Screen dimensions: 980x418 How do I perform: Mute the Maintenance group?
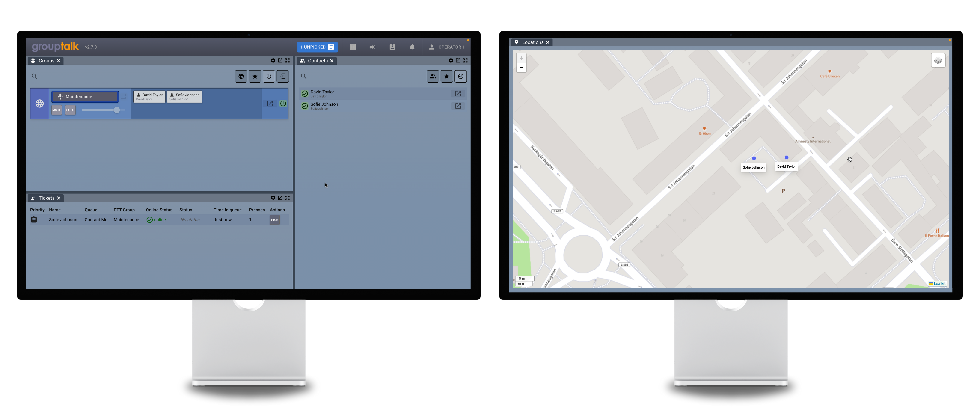[x=56, y=110]
